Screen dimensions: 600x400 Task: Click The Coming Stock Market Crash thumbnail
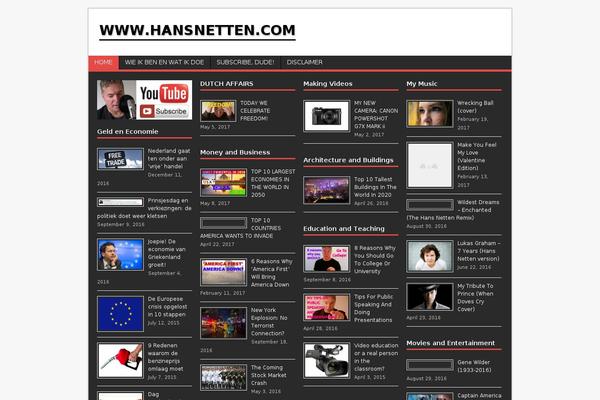(x=223, y=377)
